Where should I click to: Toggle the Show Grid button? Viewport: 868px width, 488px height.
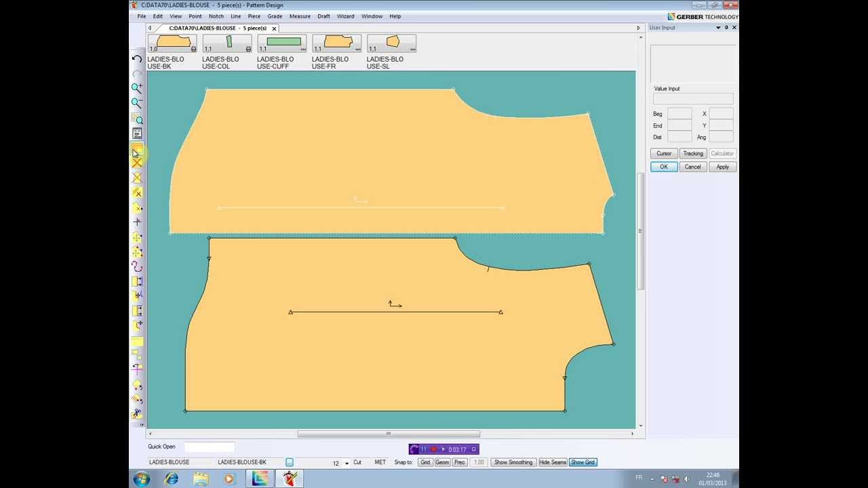pyautogui.click(x=583, y=462)
